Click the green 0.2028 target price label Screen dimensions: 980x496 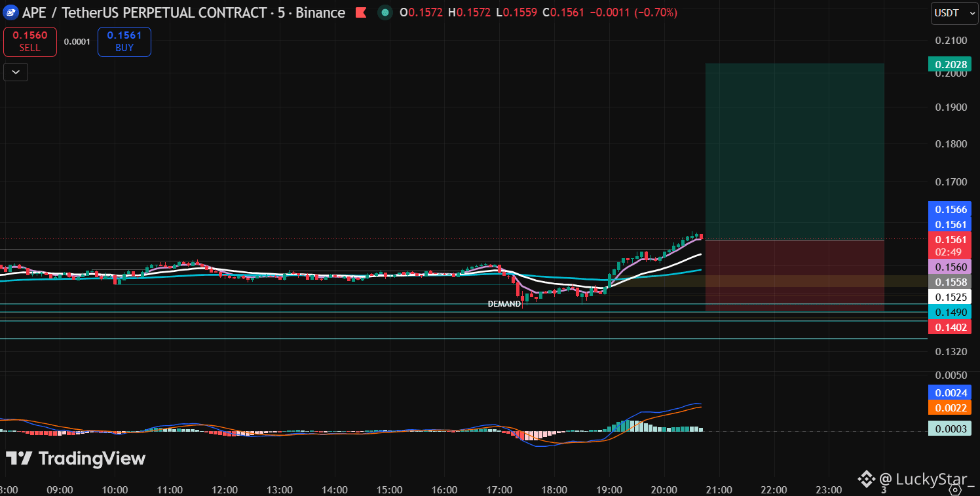950,64
